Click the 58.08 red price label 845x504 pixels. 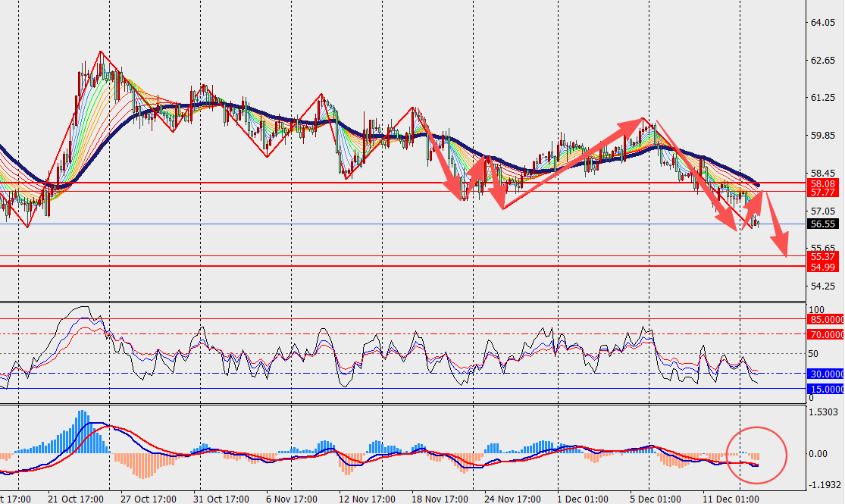click(x=822, y=183)
